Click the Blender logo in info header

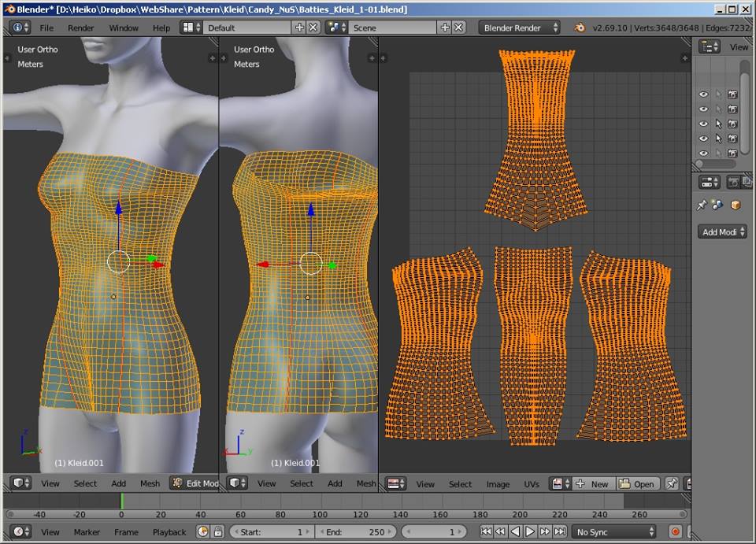pyautogui.click(x=580, y=28)
